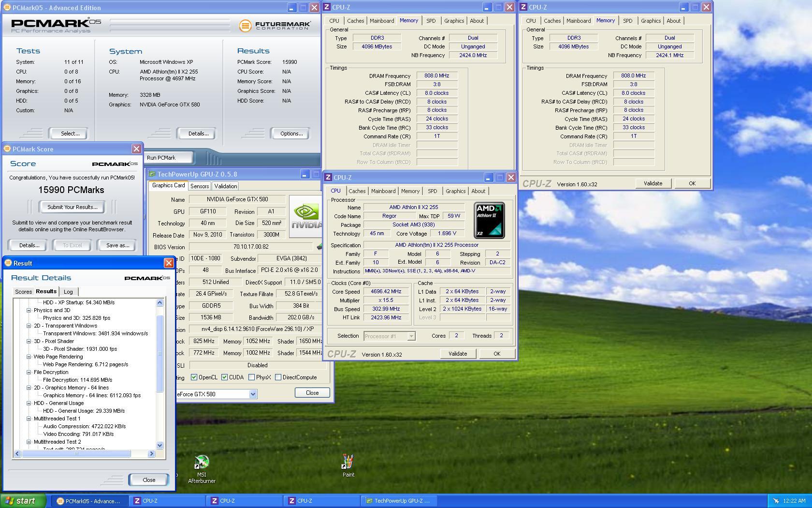Viewport: 812px width, 508px height.
Task: Click vertical scrollbar thumb in Result Details
Action: click(x=160, y=353)
